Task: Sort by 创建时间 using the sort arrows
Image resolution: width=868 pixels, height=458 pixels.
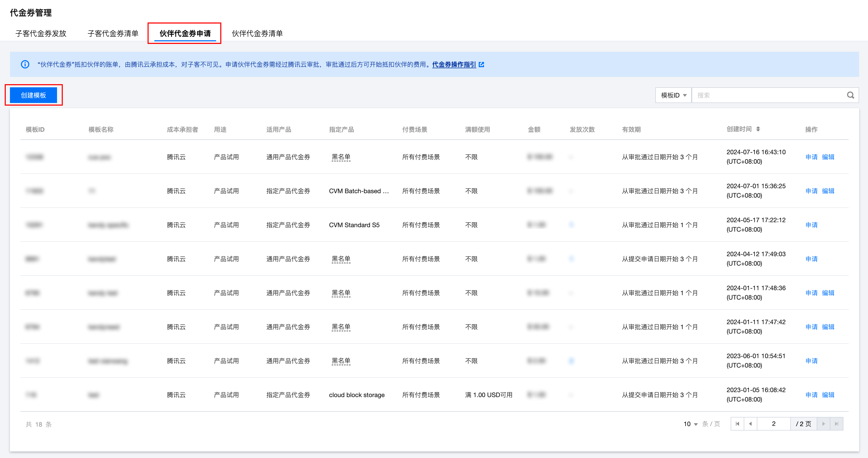Action: coord(758,129)
